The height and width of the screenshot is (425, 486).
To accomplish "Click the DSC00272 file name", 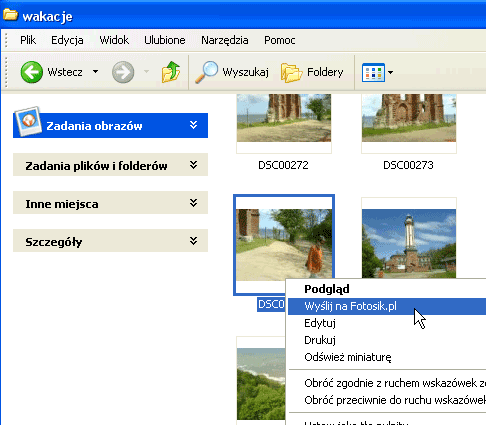I will (x=283, y=165).
